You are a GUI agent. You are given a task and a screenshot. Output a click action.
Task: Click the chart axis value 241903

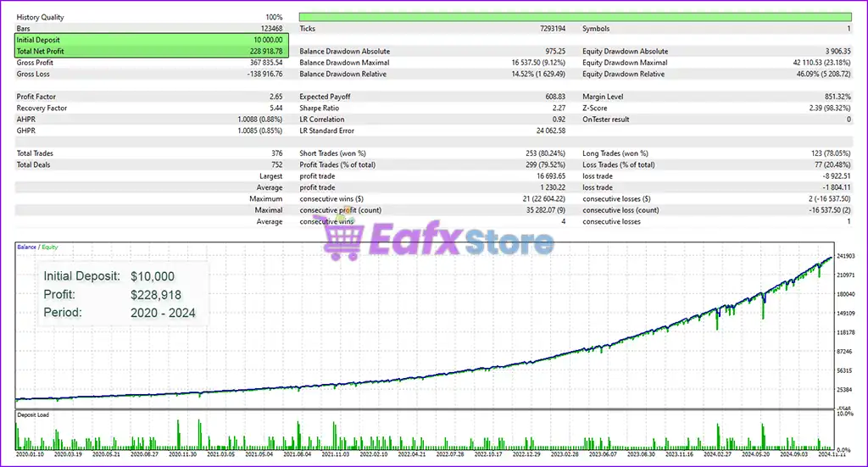point(846,256)
